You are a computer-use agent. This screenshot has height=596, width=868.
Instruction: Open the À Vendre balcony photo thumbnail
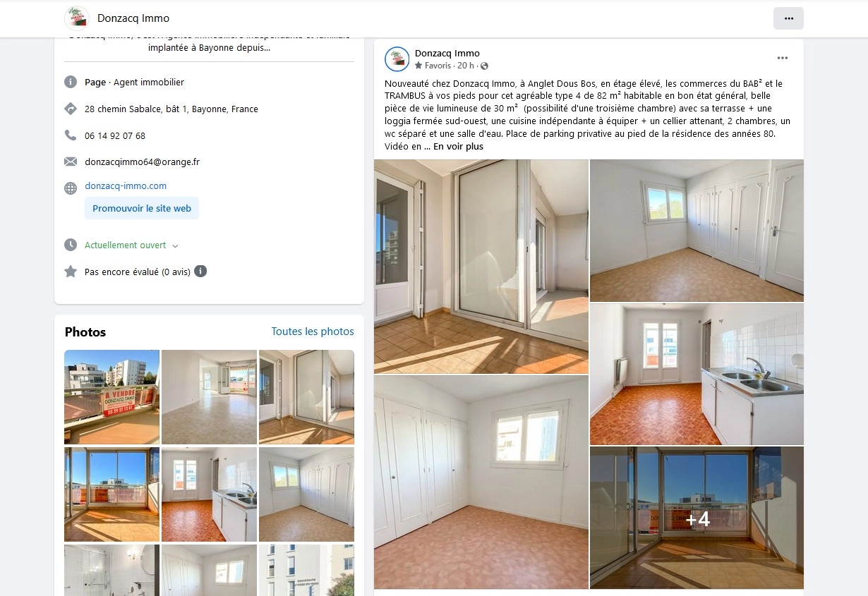point(111,397)
